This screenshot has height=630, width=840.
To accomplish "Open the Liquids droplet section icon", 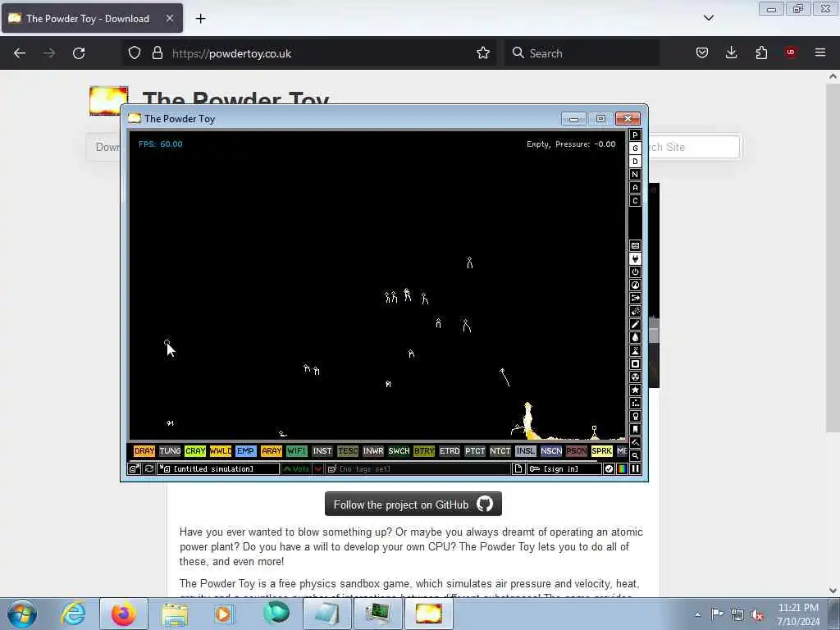I will [x=635, y=337].
